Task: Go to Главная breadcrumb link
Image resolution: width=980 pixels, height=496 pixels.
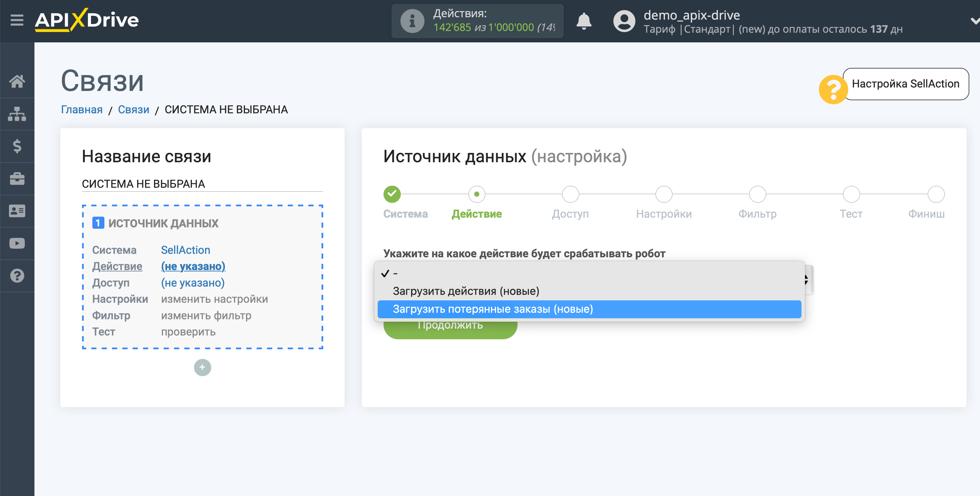Action: [82, 110]
